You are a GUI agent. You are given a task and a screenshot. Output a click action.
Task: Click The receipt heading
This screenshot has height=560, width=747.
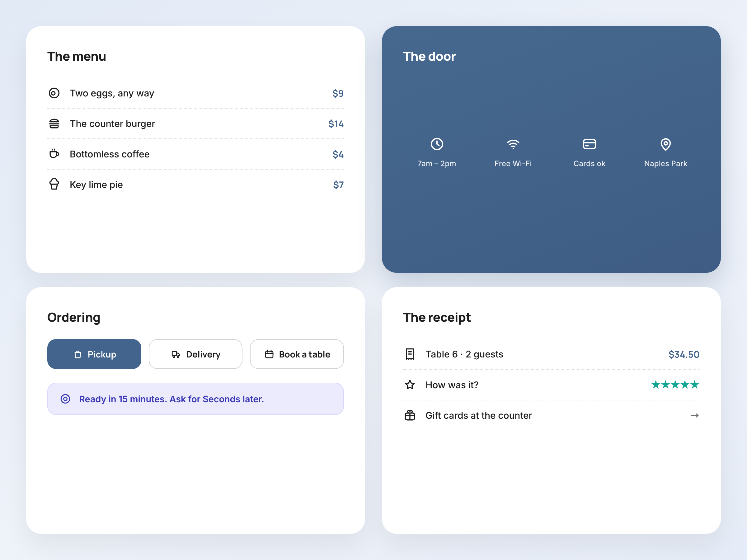[x=437, y=318]
